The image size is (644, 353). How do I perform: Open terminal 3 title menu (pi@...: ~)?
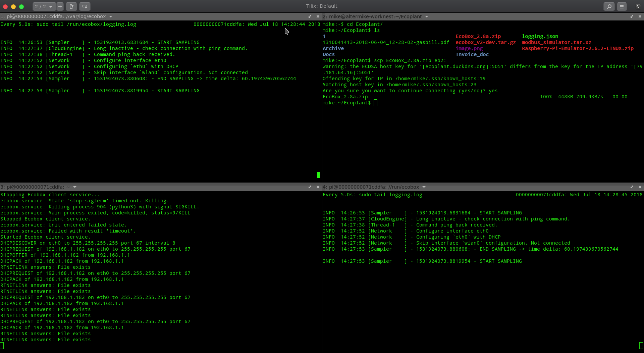(75, 187)
